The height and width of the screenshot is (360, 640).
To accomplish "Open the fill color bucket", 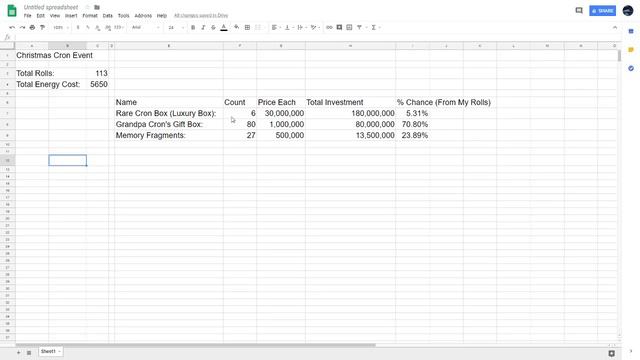I will point(236,27).
